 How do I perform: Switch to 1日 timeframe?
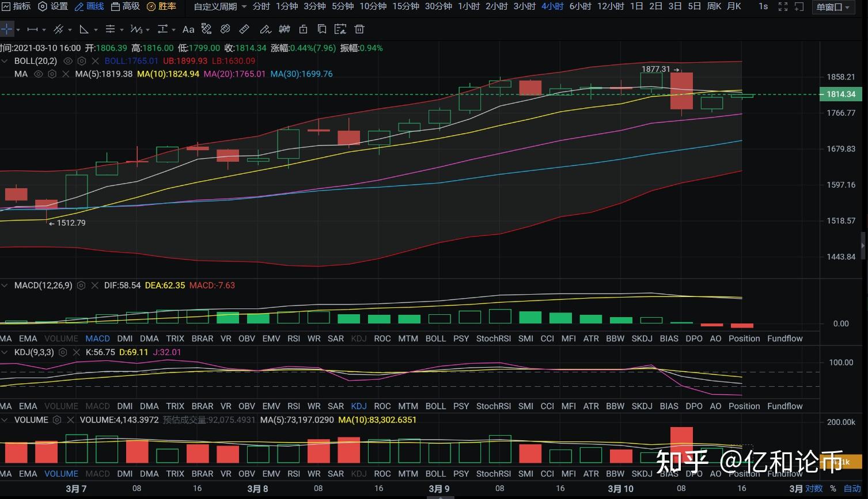[x=636, y=6]
